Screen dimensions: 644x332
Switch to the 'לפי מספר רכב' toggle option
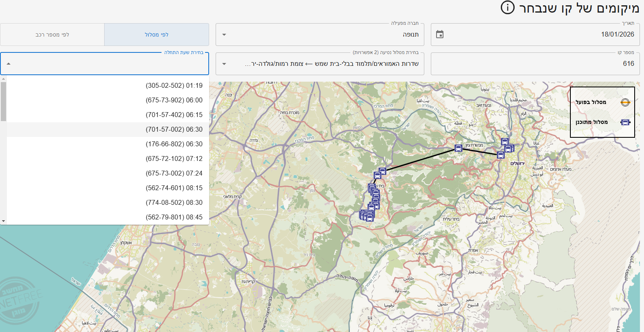tap(52, 35)
